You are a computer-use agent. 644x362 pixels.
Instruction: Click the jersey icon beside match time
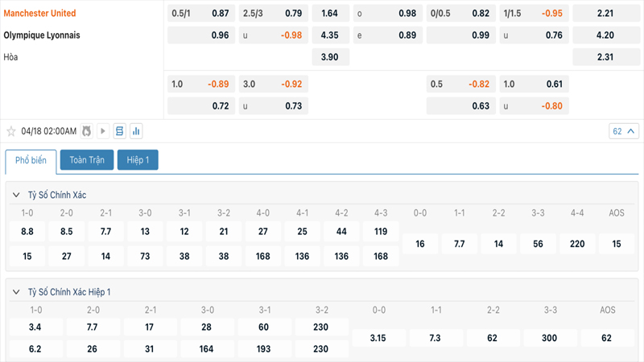tap(86, 131)
